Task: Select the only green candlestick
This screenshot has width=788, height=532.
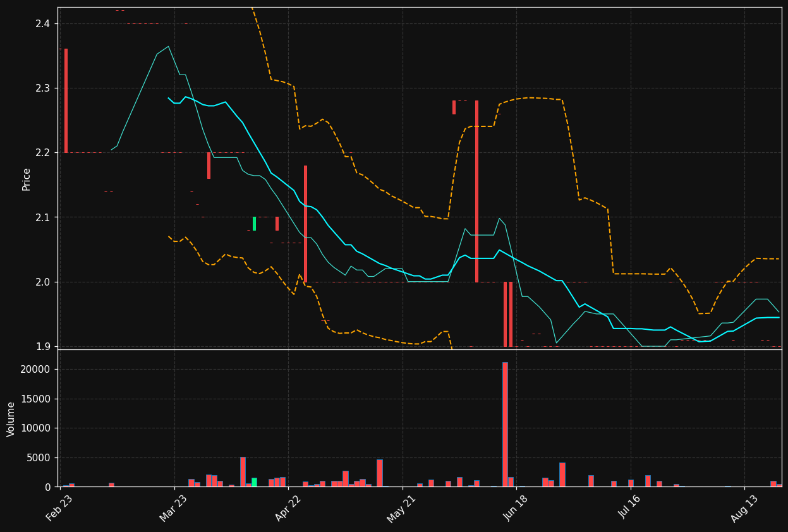Action: 254,224
